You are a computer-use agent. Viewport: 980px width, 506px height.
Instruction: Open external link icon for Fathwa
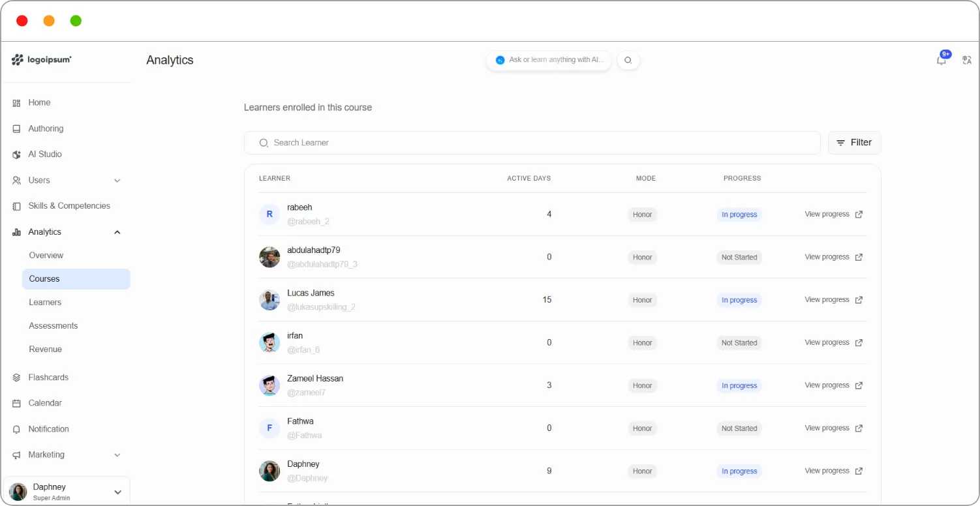pos(859,428)
